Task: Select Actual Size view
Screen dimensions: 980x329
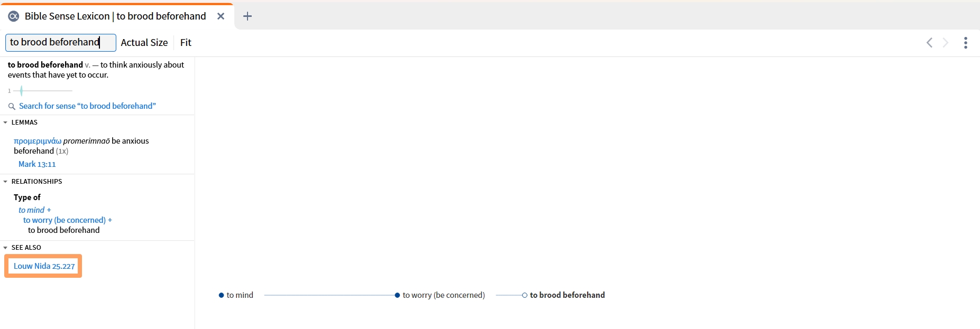Action: pos(144,43)
